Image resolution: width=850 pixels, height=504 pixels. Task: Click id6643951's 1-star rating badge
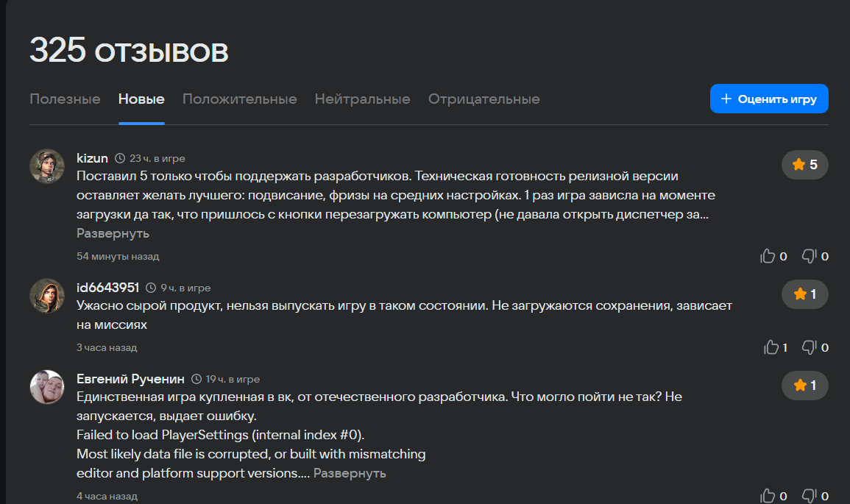(x=804, y=294)
